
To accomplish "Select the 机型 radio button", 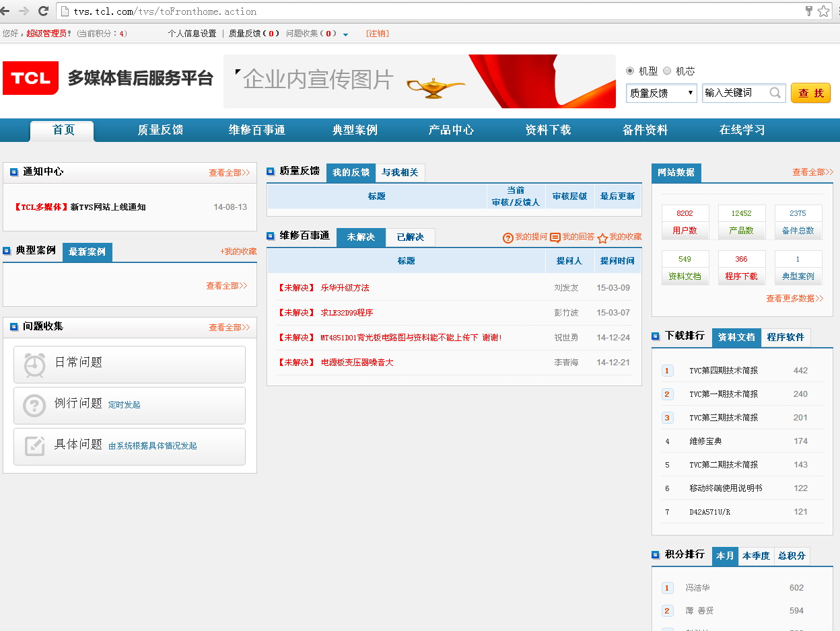I will click(x=630, y=71).
